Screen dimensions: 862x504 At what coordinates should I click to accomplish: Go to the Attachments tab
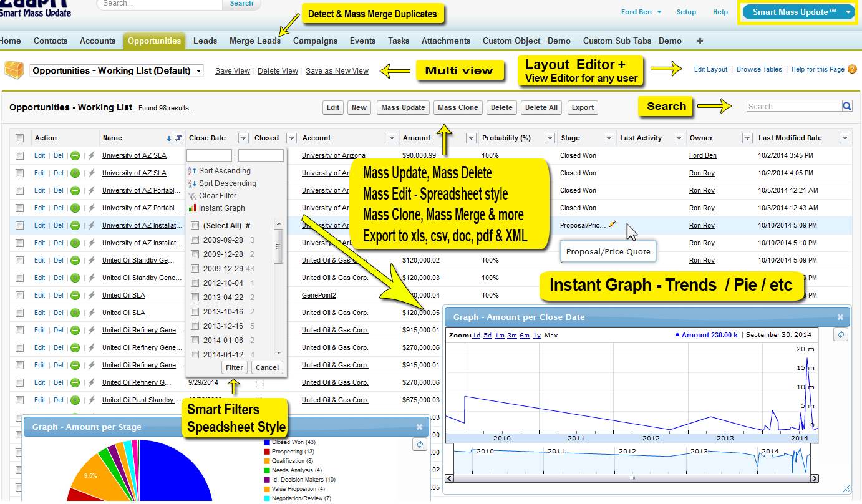[446, 41]
